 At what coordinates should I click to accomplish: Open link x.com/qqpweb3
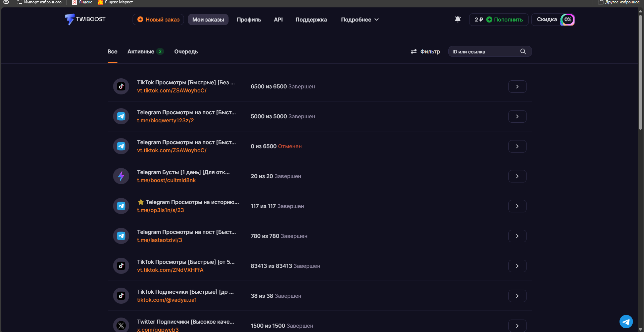coord(158,329)
